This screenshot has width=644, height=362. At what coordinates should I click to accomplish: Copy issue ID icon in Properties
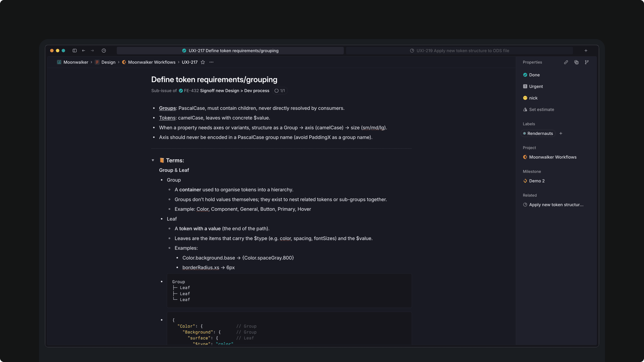(577, 62)
